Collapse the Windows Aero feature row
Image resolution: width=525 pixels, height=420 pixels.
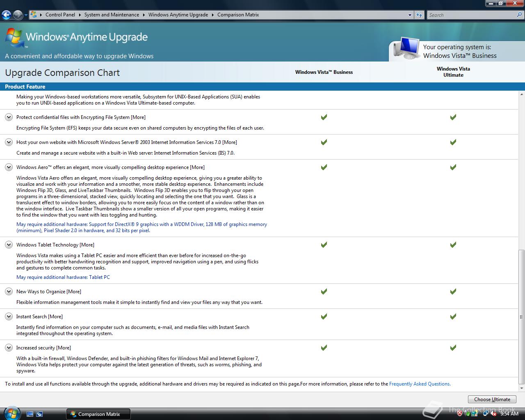tap(9, 167)
